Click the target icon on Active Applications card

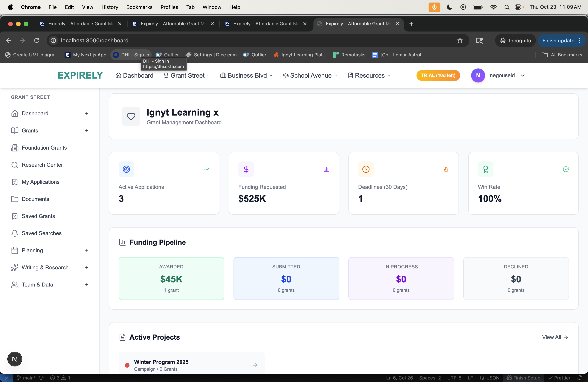click(x=126, y=169)
